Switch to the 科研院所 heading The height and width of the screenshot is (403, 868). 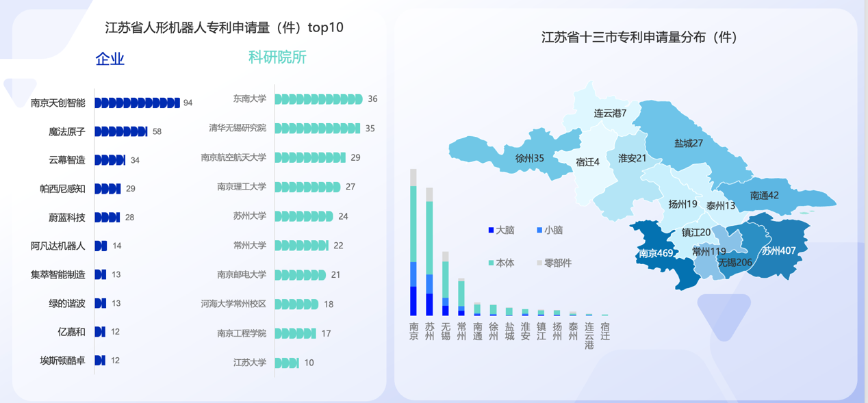pyautogui.click(x=277, y=57)
